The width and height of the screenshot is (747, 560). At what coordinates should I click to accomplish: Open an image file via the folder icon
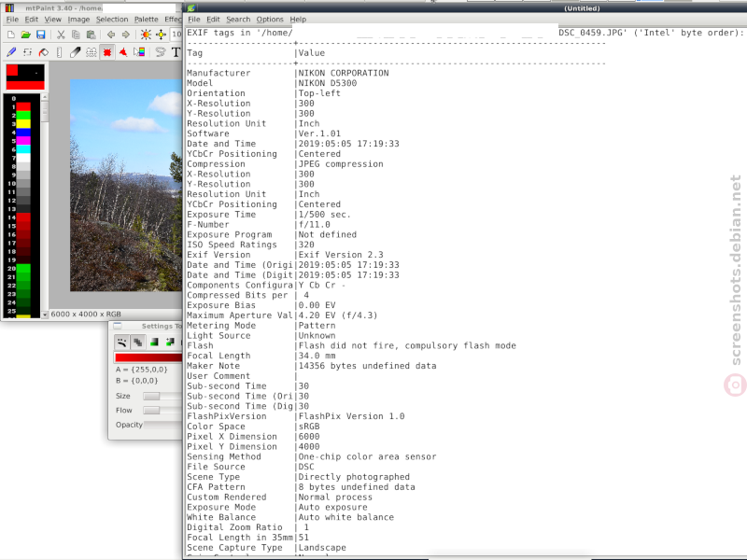[x=26, y=35]
